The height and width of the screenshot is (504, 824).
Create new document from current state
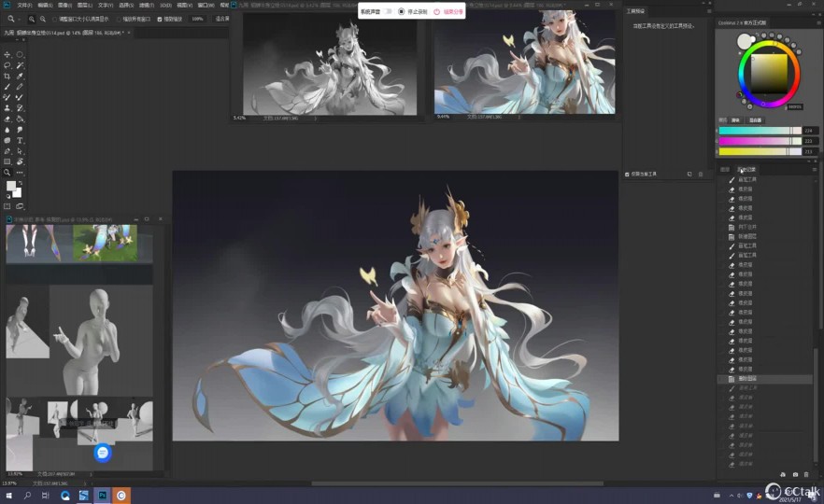coord(783,474)
